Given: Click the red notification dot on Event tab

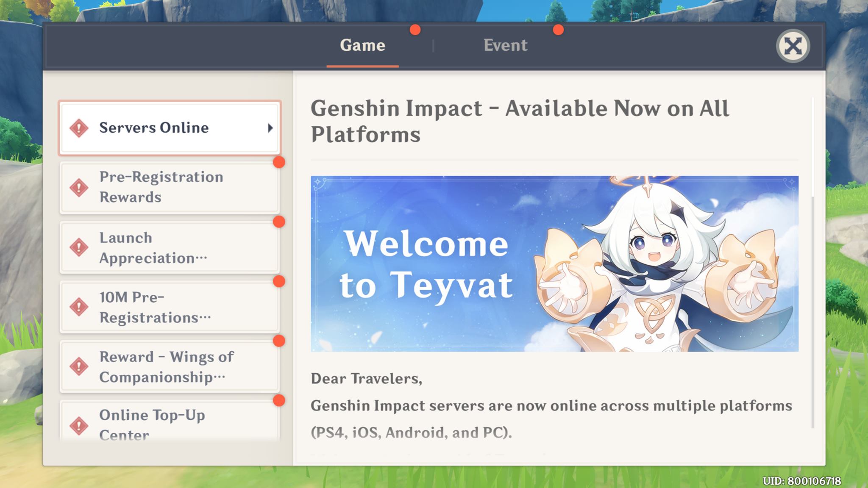Looking at the screenshot, I should click(x=559, y=30).
